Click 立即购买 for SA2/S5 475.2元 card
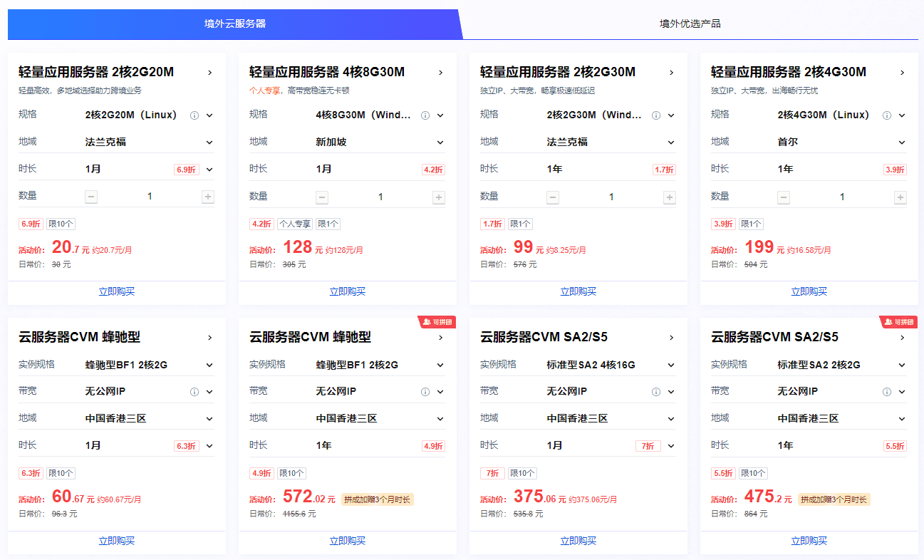The image size is (924, 560). [x=809, y=541]
